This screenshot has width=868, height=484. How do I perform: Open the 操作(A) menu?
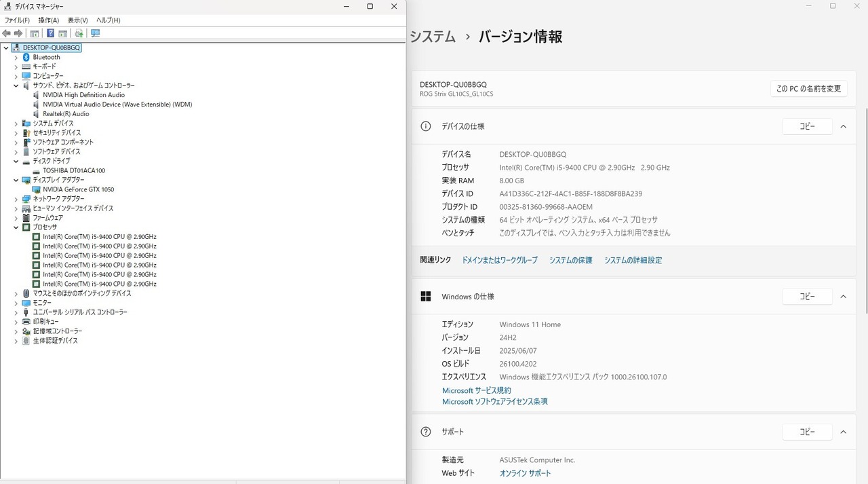click(49, 20)
